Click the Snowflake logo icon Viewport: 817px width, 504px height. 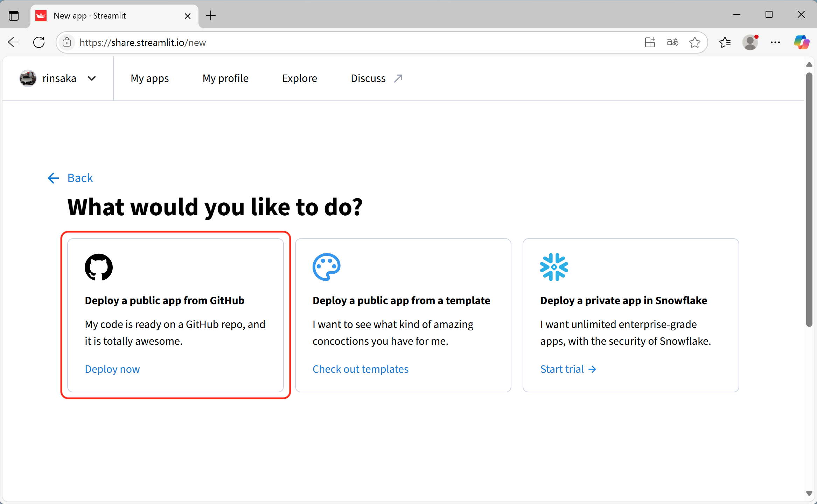point(554,267)
